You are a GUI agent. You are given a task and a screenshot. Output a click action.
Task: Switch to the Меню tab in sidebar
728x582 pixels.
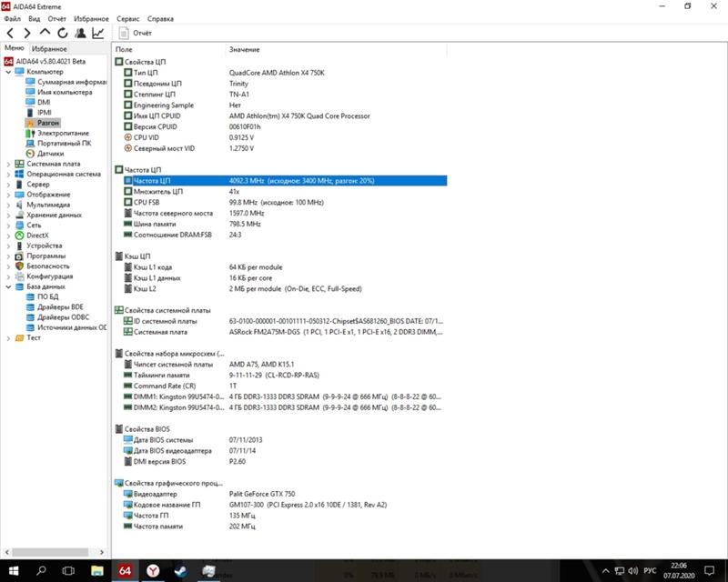(x=14, y=48)
